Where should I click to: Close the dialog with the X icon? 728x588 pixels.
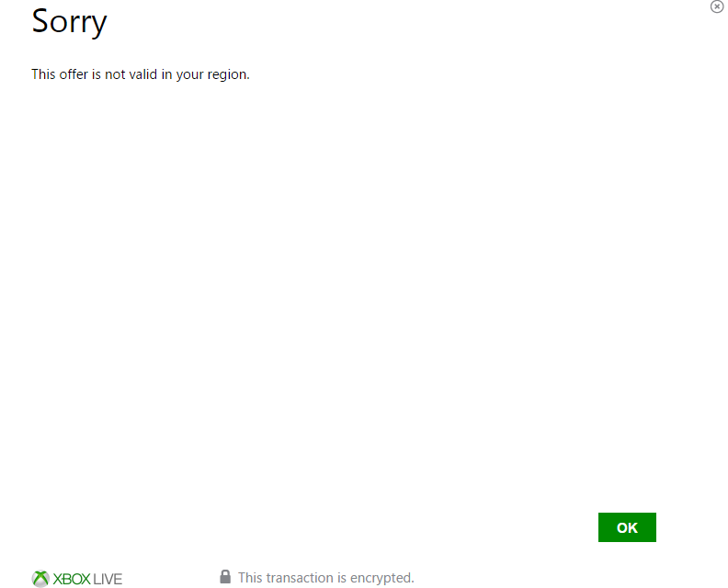717,6
